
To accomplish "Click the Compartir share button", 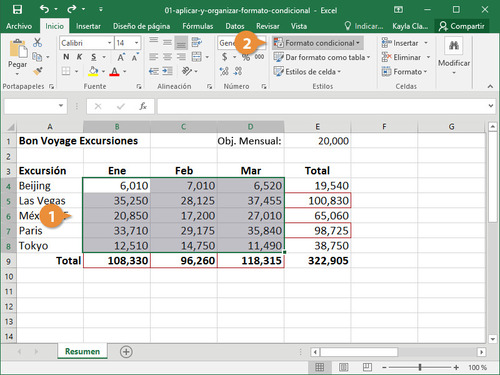I will pyautogui.click(x=462, y=26).
